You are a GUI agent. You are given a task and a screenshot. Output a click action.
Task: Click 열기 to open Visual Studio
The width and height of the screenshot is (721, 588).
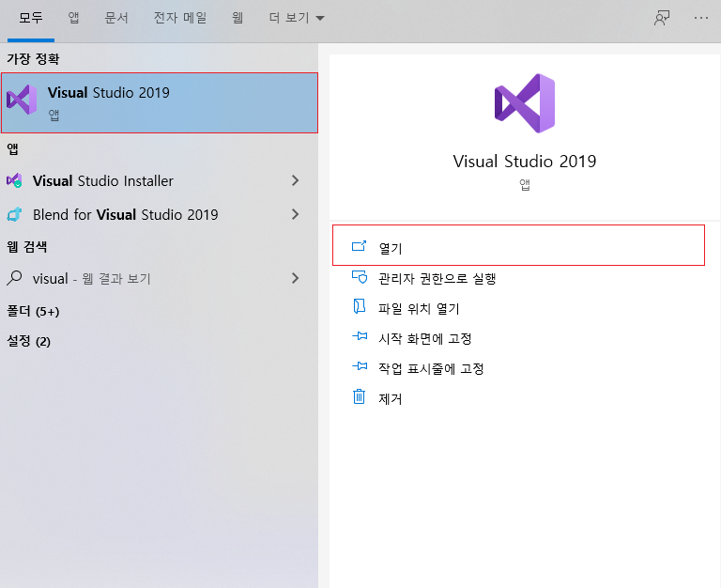coord(518,245)
